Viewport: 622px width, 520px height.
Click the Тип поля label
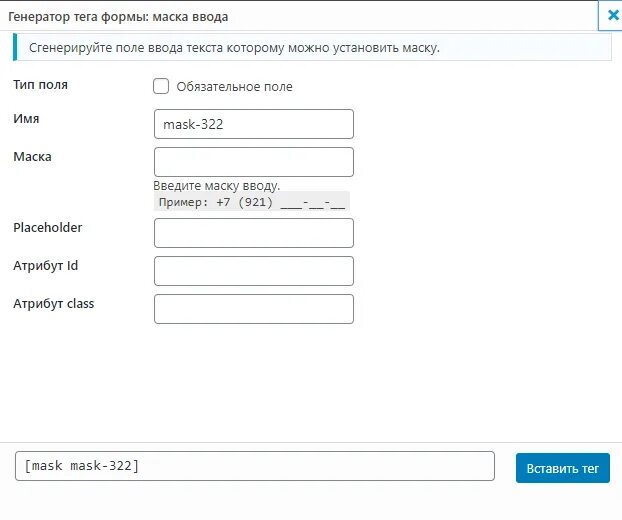[x=40, y=84]
